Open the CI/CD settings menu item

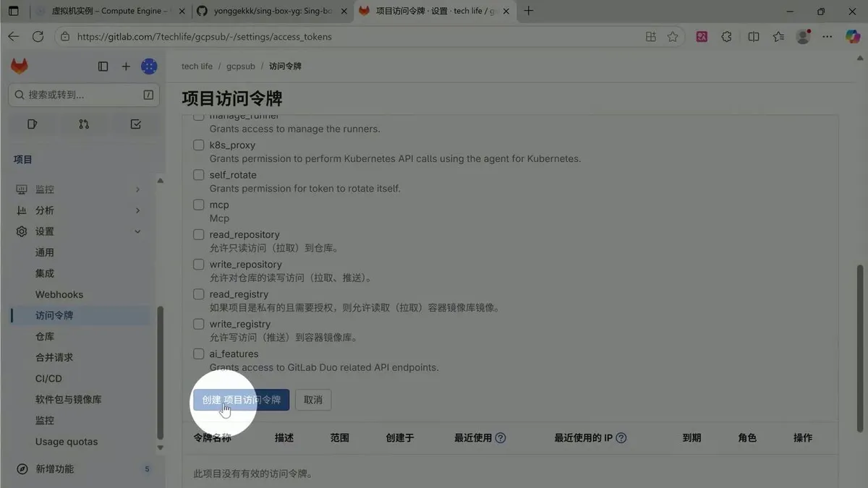point(48,378)
